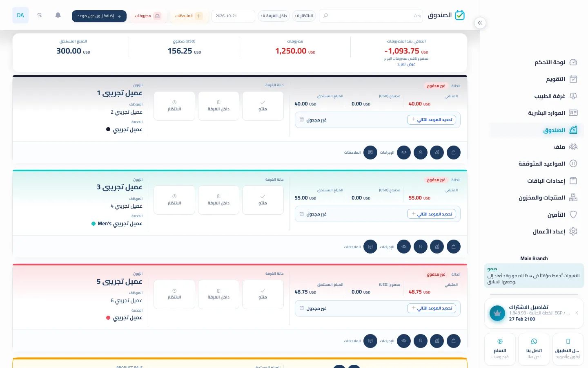The width and height of the screenshot is (588, 368).
Task: Open المنتجات والمخزون in the sidebar
Action: [x=537, y=197]
